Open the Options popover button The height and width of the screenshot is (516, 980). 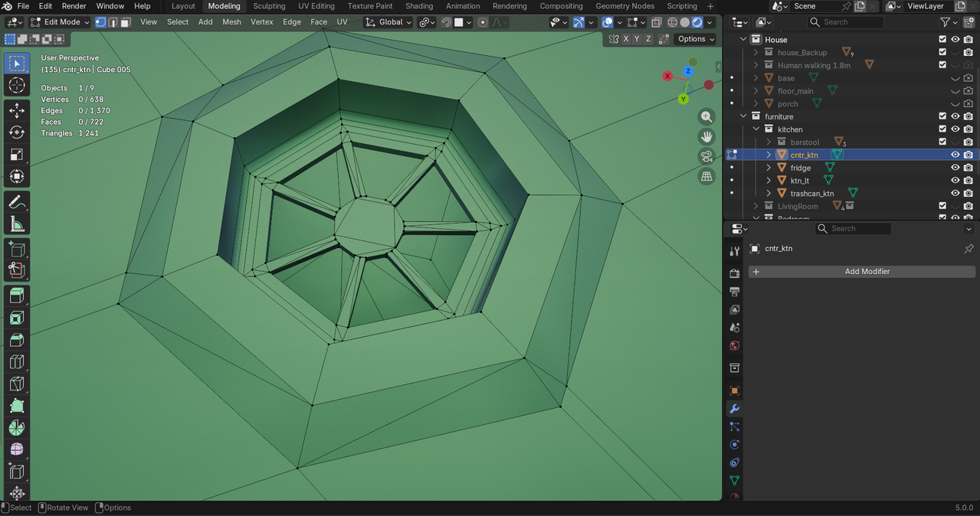[696, 39]
